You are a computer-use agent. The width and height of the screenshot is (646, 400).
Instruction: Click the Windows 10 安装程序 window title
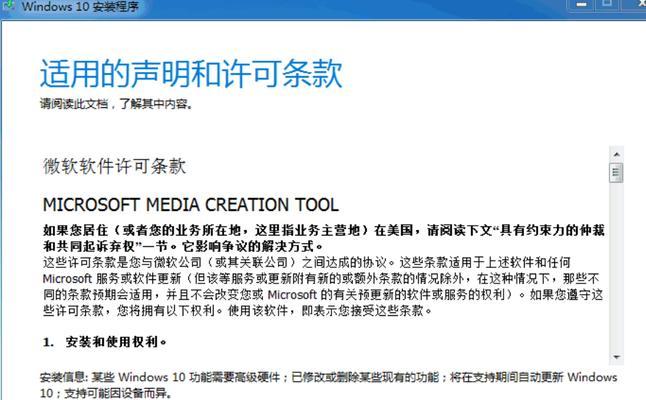click(x=80, y=6)
